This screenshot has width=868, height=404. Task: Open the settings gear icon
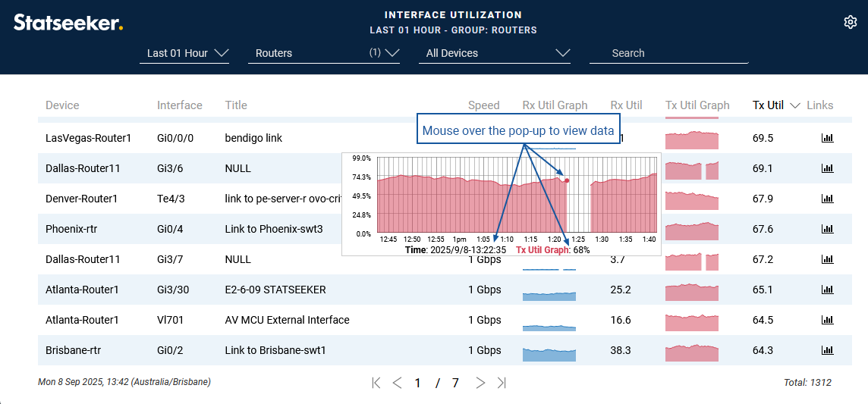click(x=850, y=22)
